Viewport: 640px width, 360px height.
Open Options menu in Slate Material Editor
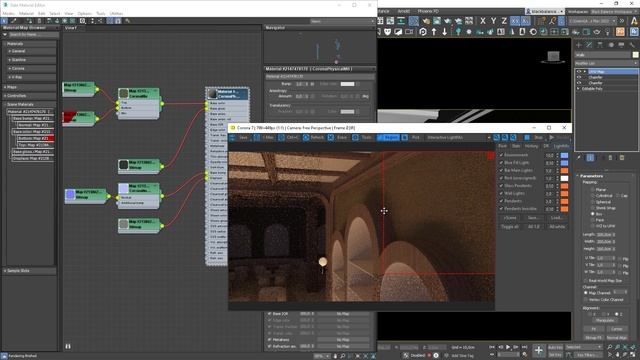click(84, 13)
